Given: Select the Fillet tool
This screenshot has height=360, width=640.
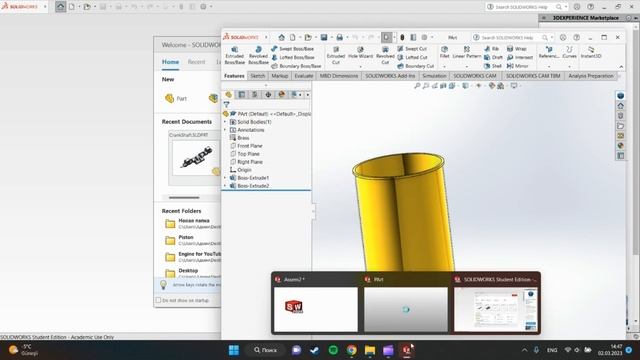Looking at the screenshot, I should click(444, 53).
